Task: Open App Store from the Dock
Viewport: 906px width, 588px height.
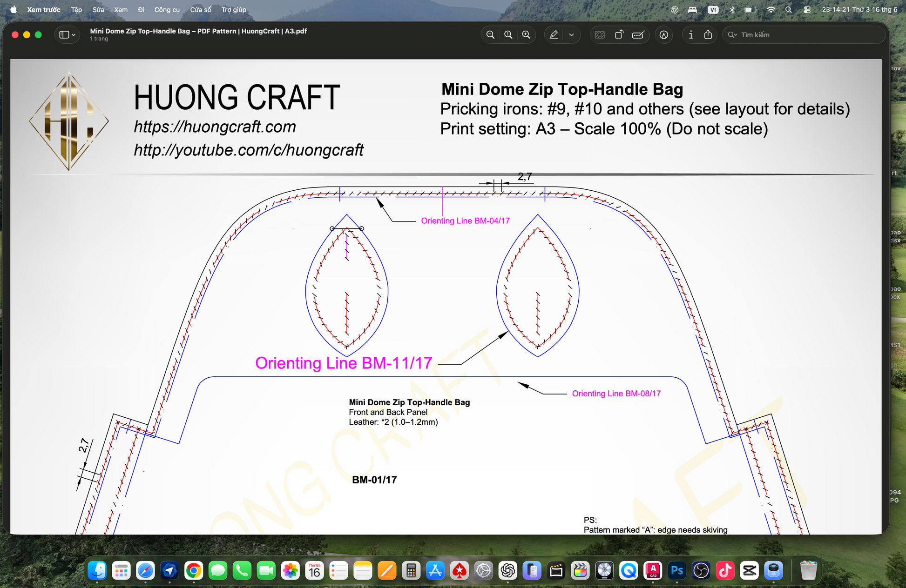Action: pyautogui.click(x=435, y=570)
